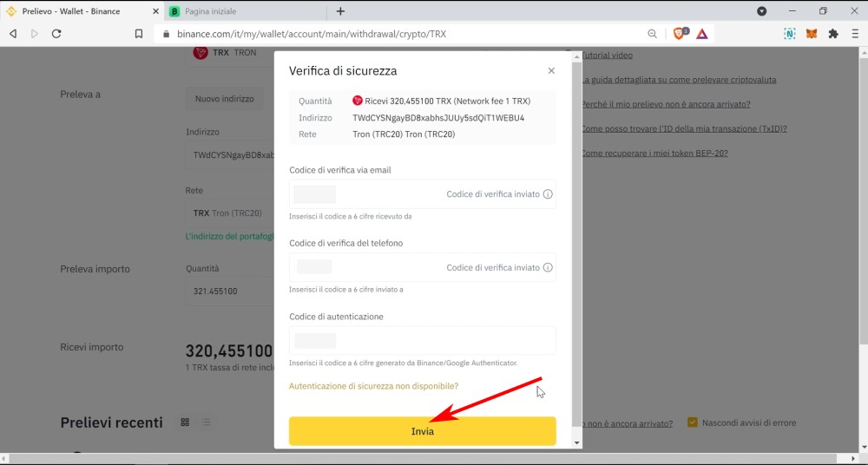Click dialog scrollbar down arrow
Viewport: 868px width, 465px height.
[577, 442]
